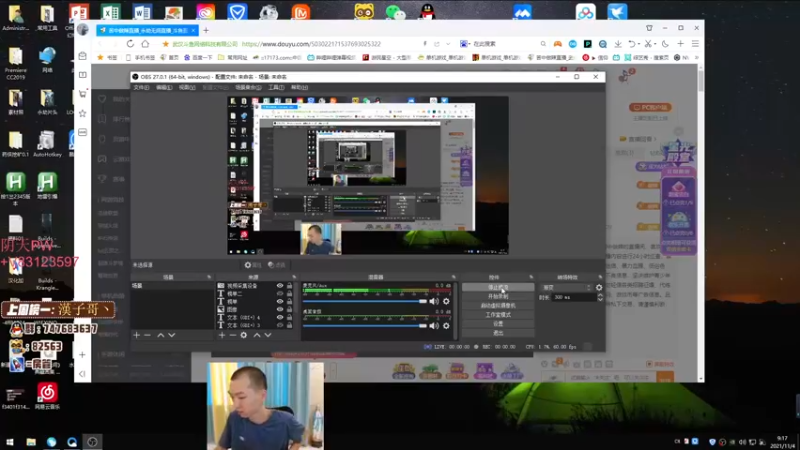The image size is (800, 450).
Task: Toggle visibility of 图像 source
Action: (x=280, y=309)
